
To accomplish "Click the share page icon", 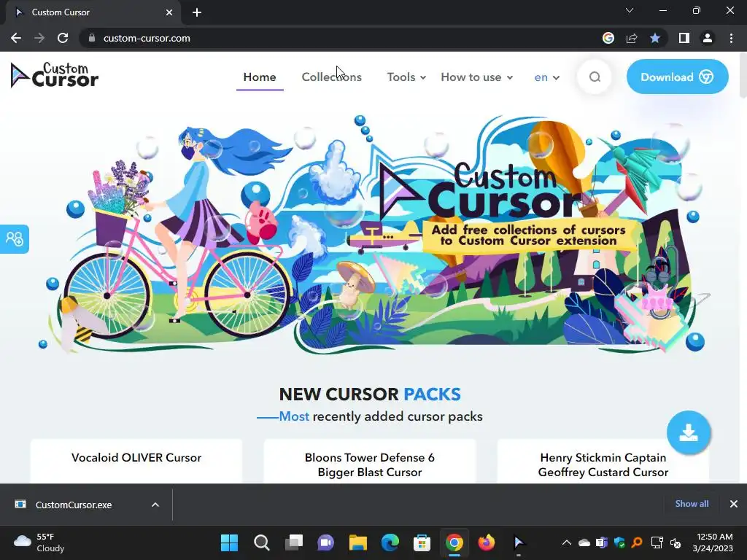I will 631,38.
